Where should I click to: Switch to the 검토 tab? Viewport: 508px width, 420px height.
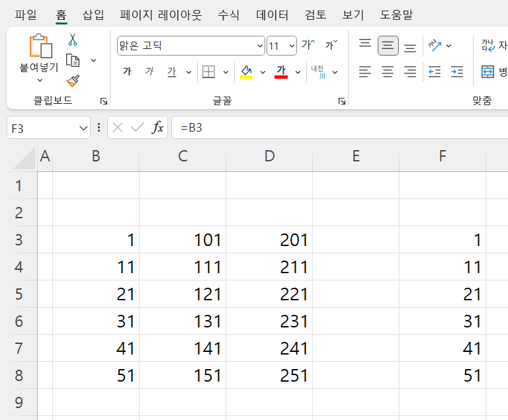point(316,15)
